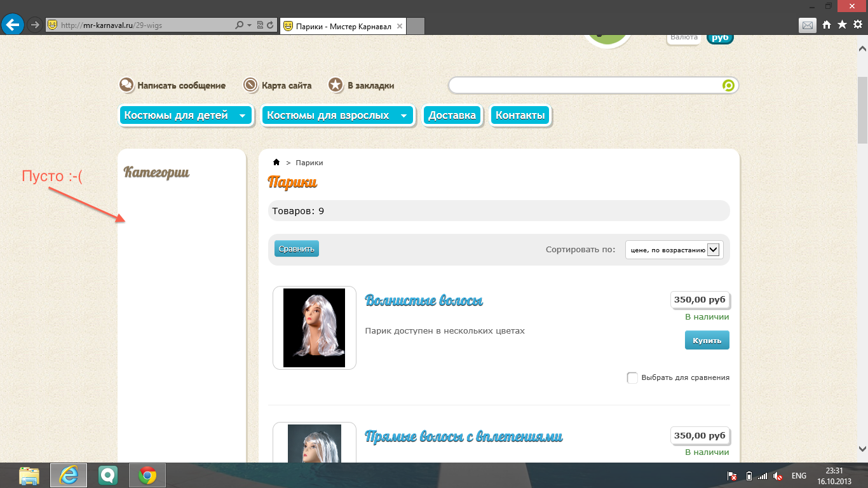Open the Карта сайта link
Viewport: 868px width, 488px height.
(287, 86)
